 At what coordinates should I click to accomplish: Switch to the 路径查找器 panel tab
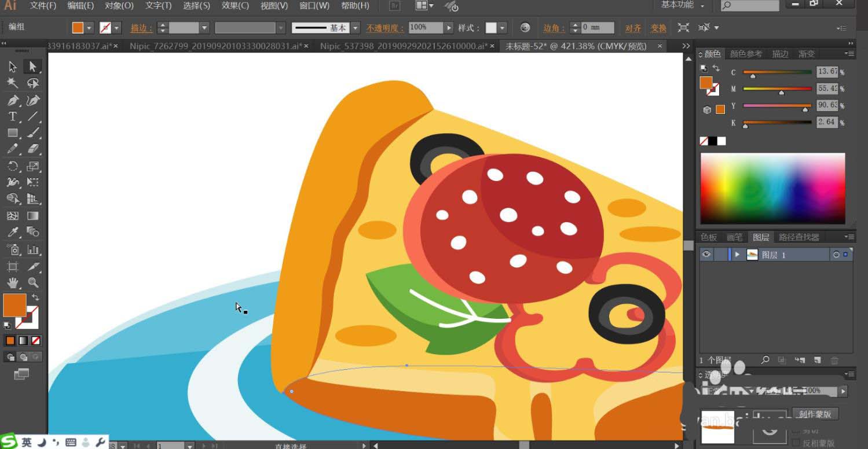click(x=799, y=237)
